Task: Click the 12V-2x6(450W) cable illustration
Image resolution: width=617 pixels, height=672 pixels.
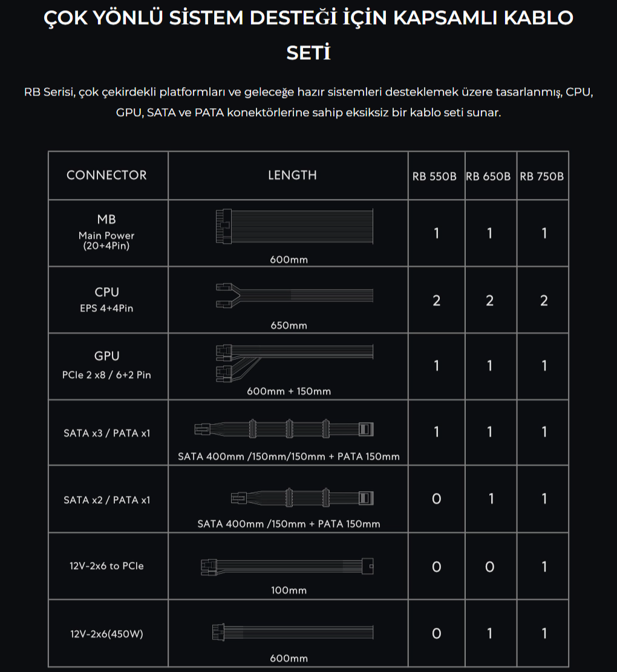Action: point(293,632)
